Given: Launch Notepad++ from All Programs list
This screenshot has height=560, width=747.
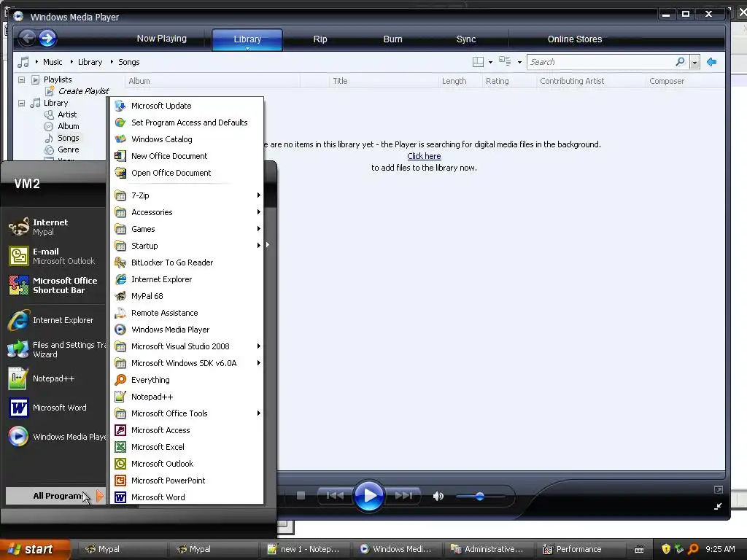Looking at the screenshot, I should point(187,397).
